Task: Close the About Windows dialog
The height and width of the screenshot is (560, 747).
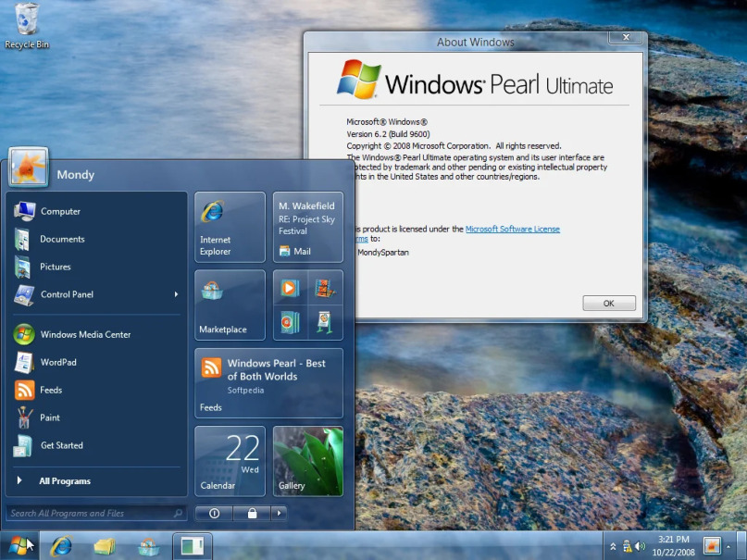Action: [627, 37]
